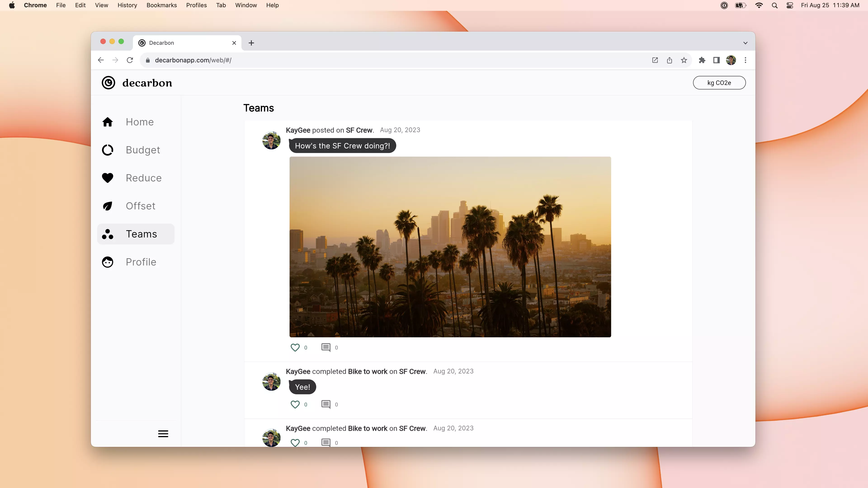
Task: Open comments on the 'Yee!' post
Action: pos(326,404)
